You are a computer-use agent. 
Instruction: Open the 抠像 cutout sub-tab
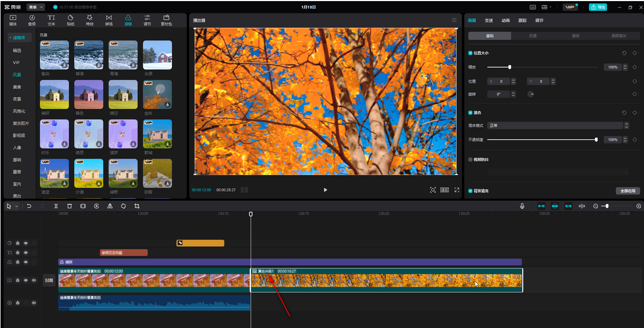click(x=533, y=36)
